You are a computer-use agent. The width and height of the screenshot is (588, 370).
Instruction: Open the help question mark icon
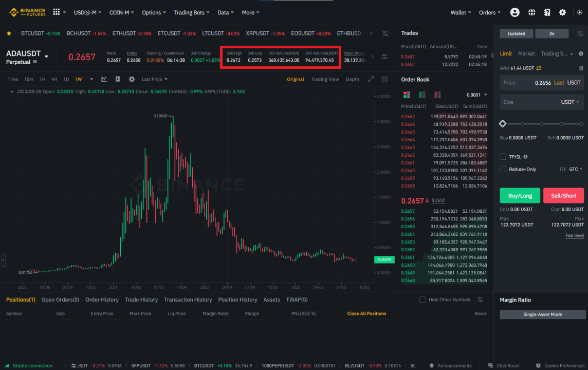pos(547,12)
